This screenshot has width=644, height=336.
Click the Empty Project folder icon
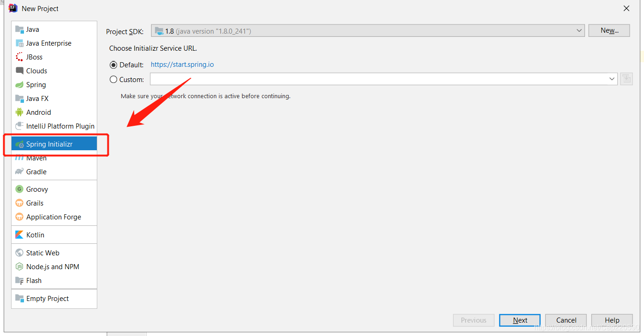pos(19,299)
